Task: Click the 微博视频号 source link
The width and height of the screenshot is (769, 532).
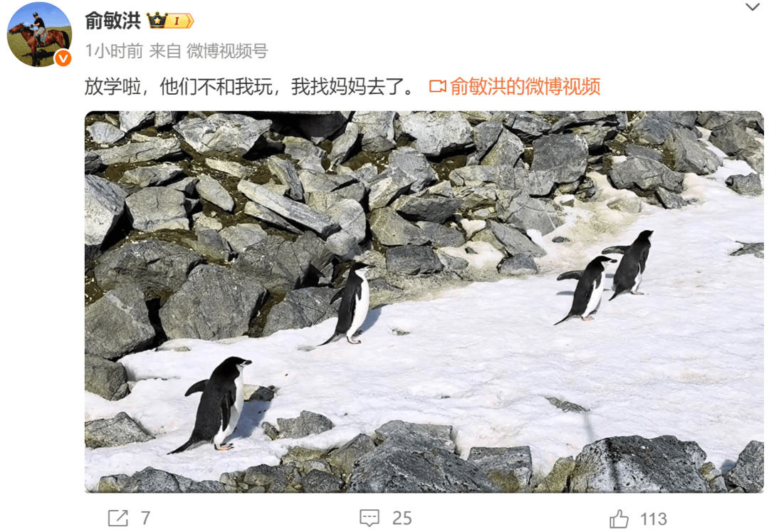Action: click(227, 51)
